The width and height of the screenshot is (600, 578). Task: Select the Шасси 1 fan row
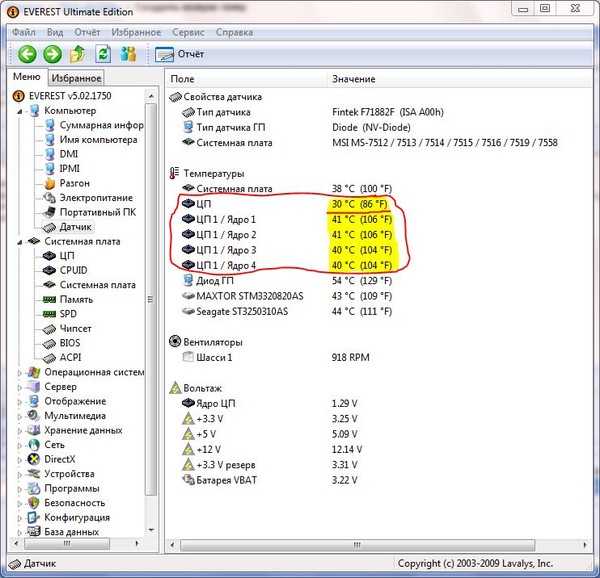[276, 357]
